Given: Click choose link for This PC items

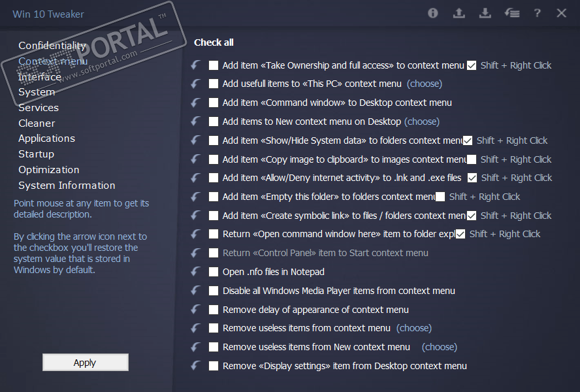Looking at the screenshot, I should 425,84.
